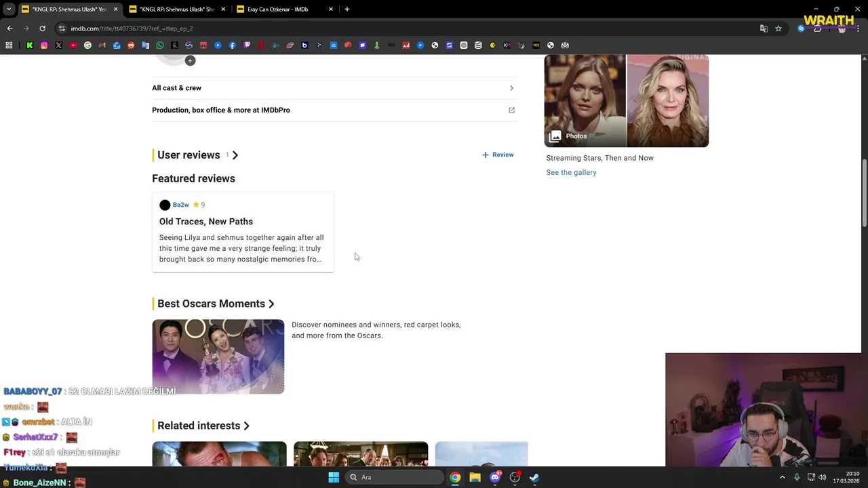Open the Instagram bookmark icon
Screen dimensions: 868x488
click(44, 45)
